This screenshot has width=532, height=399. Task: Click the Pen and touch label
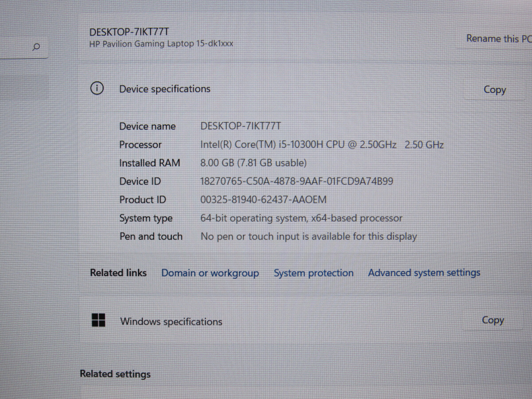click(x=151, y=236)
